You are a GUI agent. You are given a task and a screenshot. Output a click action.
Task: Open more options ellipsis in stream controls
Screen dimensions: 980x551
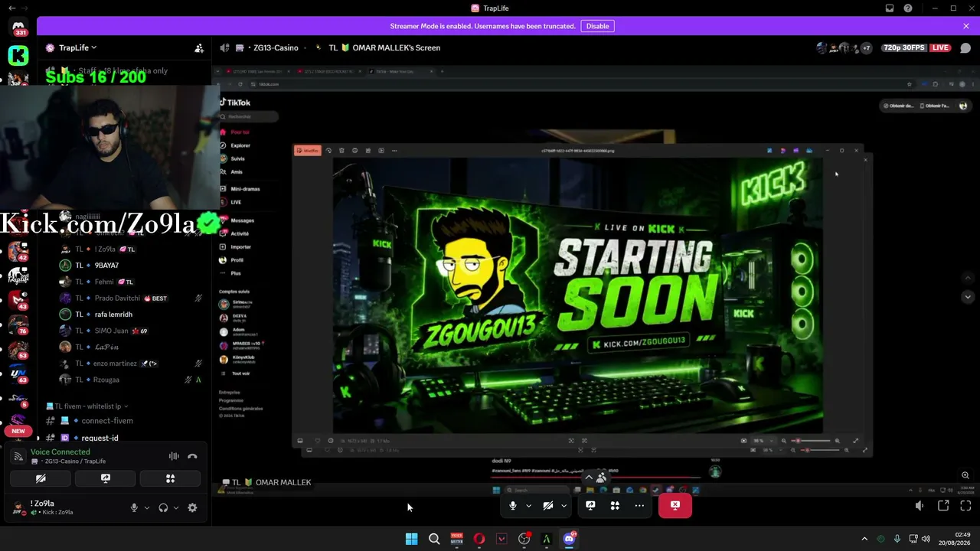[639, 505]
